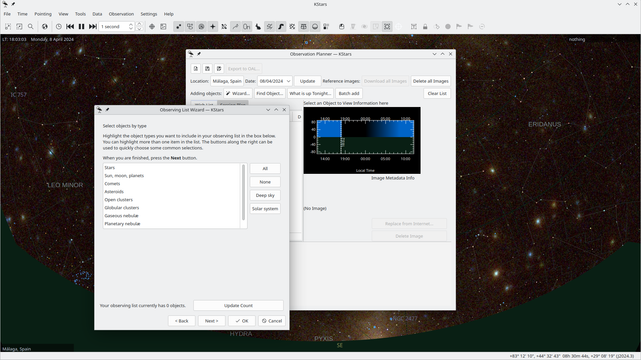Select Planetary nebulae list entry
The image size is (641, 360).
pos(172,224)
